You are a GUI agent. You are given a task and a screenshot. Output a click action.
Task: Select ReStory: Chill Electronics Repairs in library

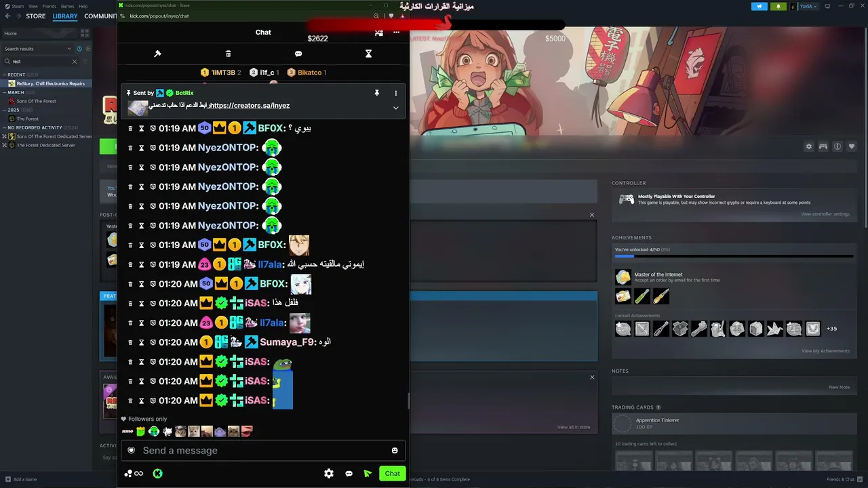pyautogui.click(x=46, y=83)
